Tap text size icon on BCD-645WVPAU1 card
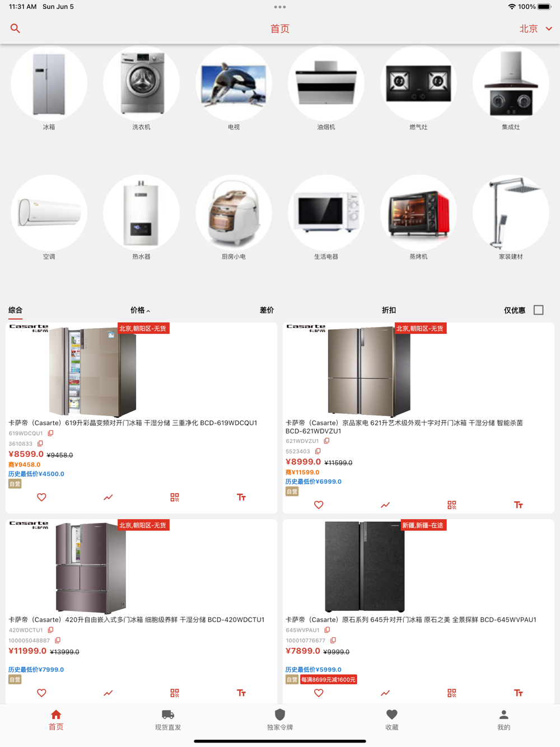 point(519,693)
